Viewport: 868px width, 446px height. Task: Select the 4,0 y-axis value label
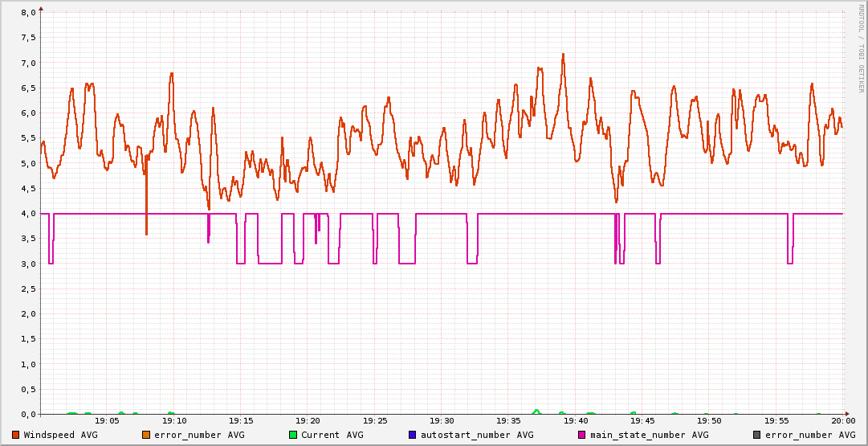click(x=28, y=214)
